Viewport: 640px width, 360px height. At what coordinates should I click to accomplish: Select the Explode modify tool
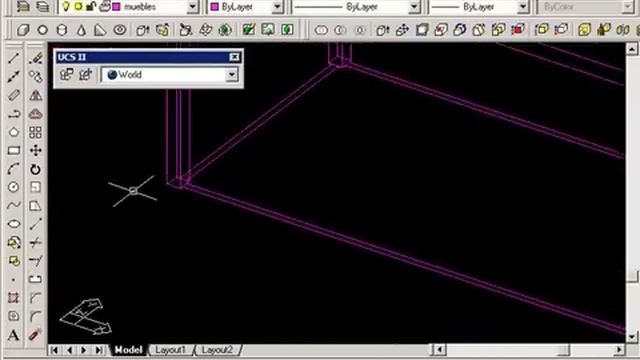[x=36, y=335]
